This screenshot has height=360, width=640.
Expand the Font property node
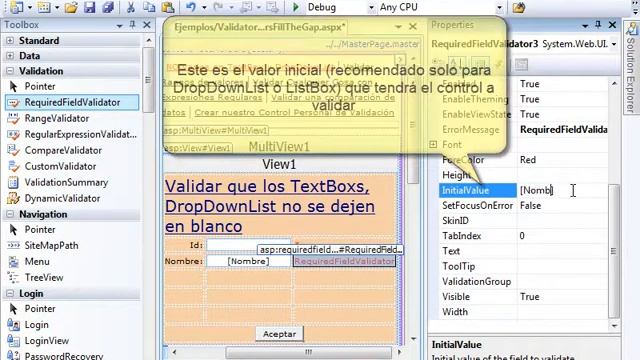tap(433, 144)
